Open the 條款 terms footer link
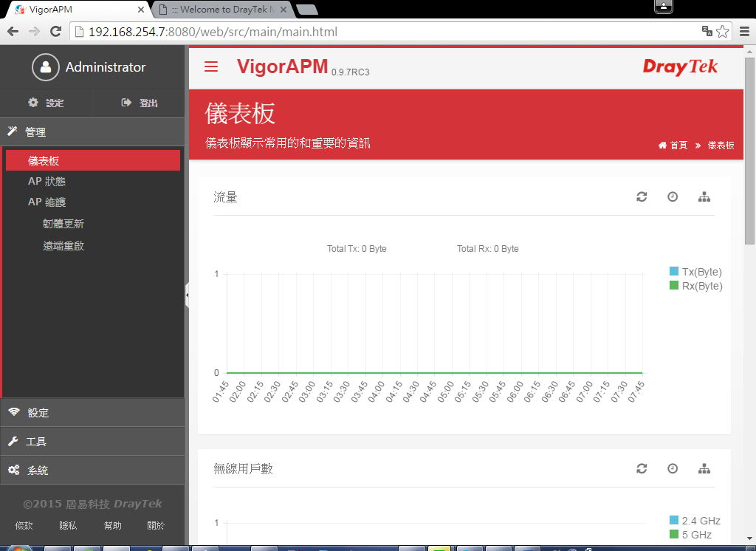This screenshot has width=756, height=551. [x=24, y=525]
